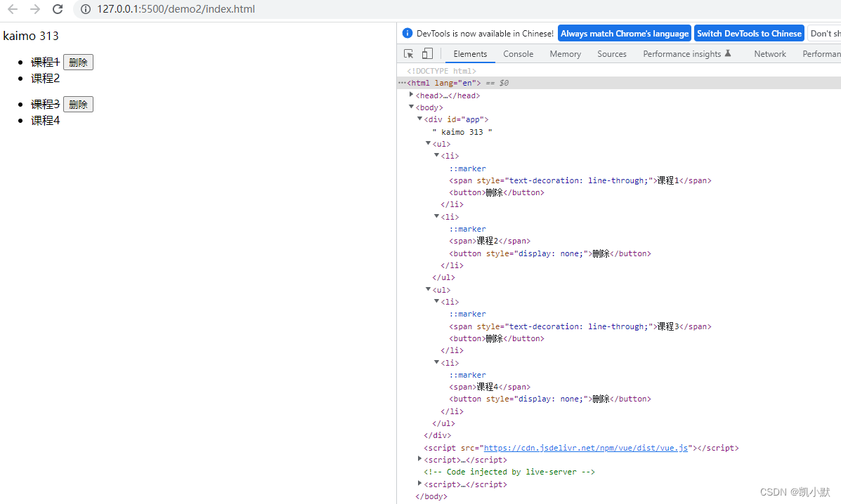Collapse the first ul node
This screenshot has width=841, height=504.
coord(428,143)
